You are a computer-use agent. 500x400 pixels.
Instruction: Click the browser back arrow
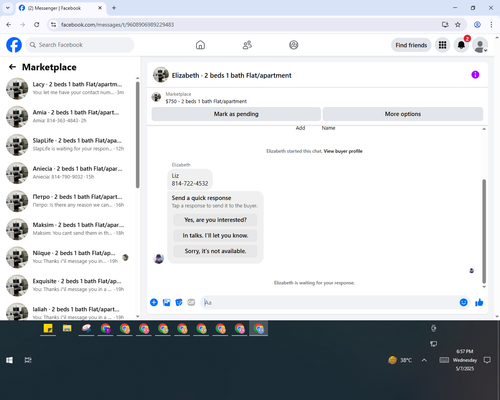[9, 25]
